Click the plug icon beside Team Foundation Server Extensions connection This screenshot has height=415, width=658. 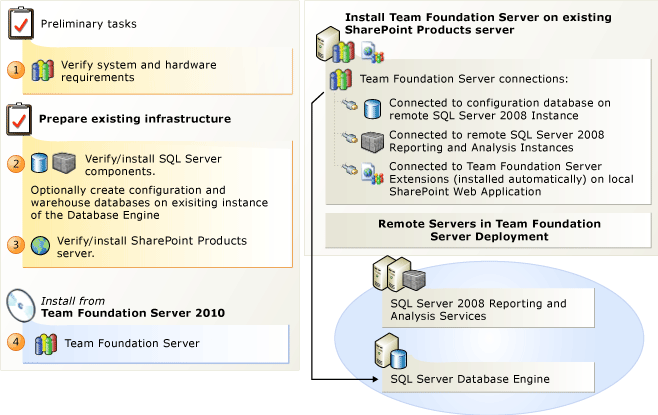349,169
